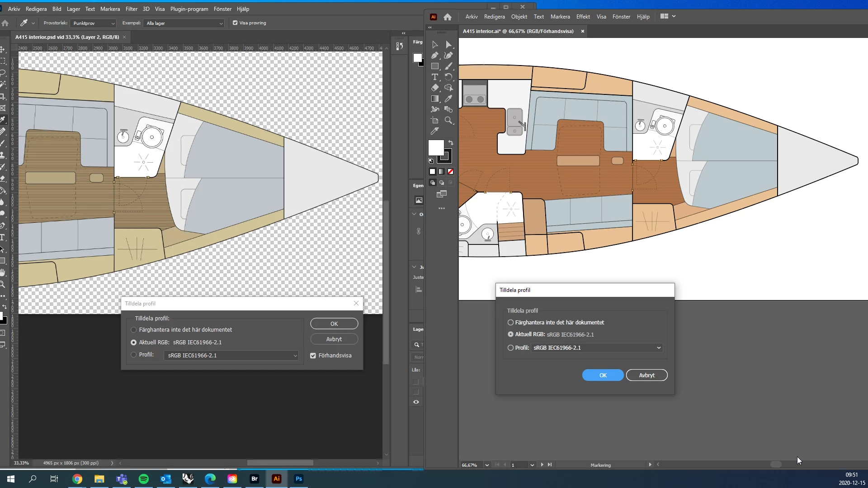Swap fill and stroke colors arrow

pyautogui.click(x=451, y=142)
